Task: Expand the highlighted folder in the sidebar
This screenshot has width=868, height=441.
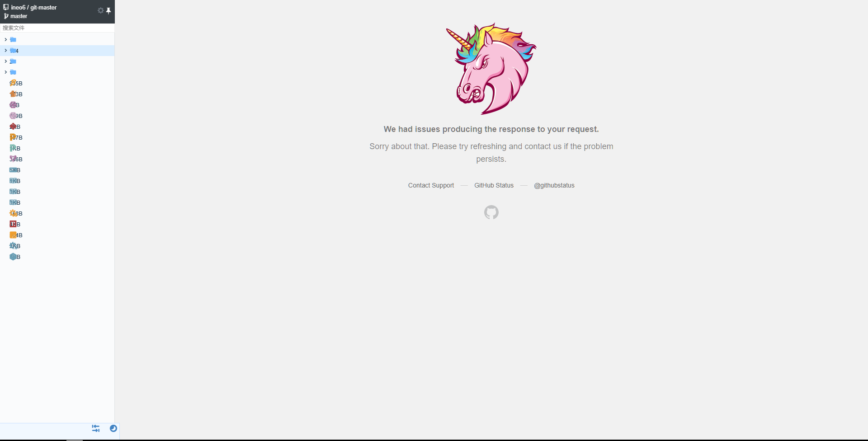Action: point(5,51)
